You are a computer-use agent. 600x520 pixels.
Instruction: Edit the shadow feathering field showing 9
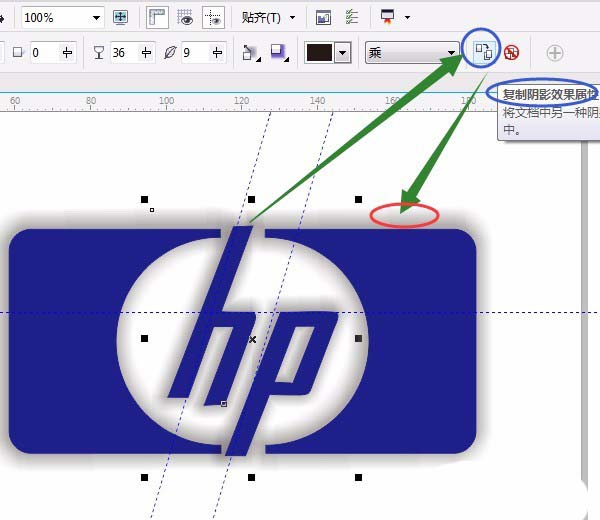(x=195, y=52)
